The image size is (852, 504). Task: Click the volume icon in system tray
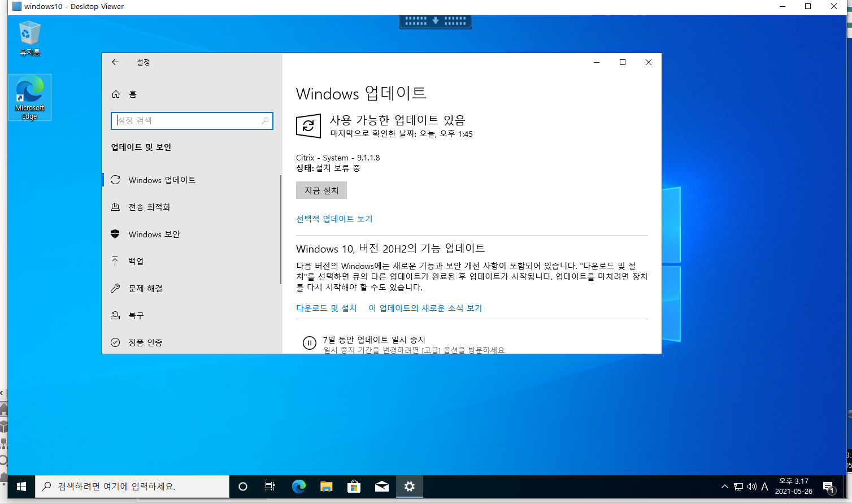pyautogui.click(x=751, y=486)
